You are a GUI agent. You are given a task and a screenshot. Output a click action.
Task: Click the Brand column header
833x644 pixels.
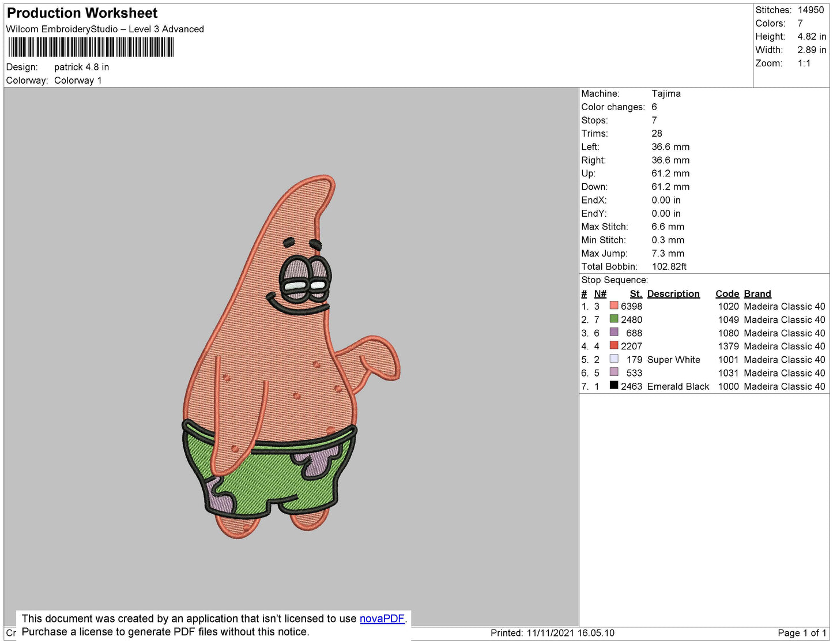click(x=757, y=293)
